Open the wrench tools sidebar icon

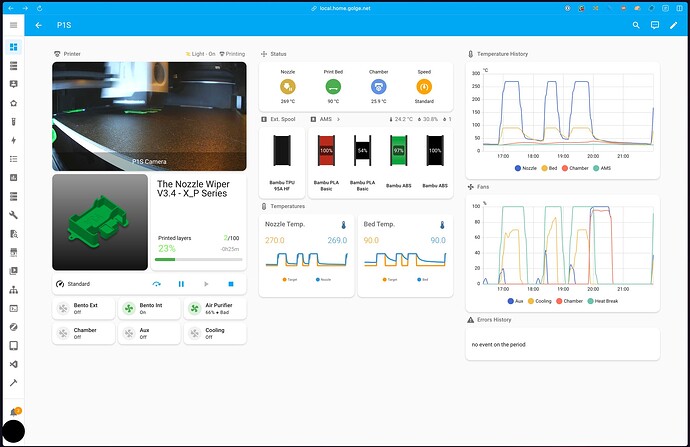pyautogui.click(x=14, y=215)
